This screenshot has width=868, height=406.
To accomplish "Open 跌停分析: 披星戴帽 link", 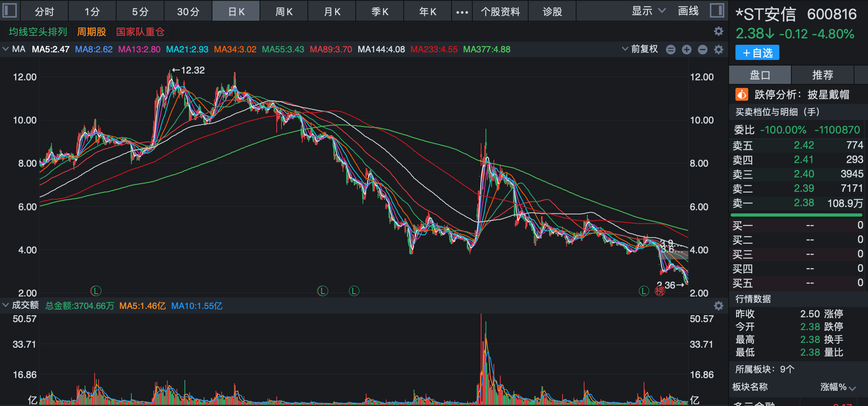I will point(802,95).
